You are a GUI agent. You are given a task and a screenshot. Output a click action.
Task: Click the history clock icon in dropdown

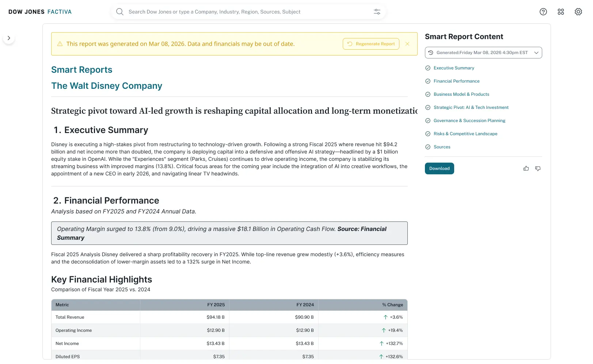(431, 53)
